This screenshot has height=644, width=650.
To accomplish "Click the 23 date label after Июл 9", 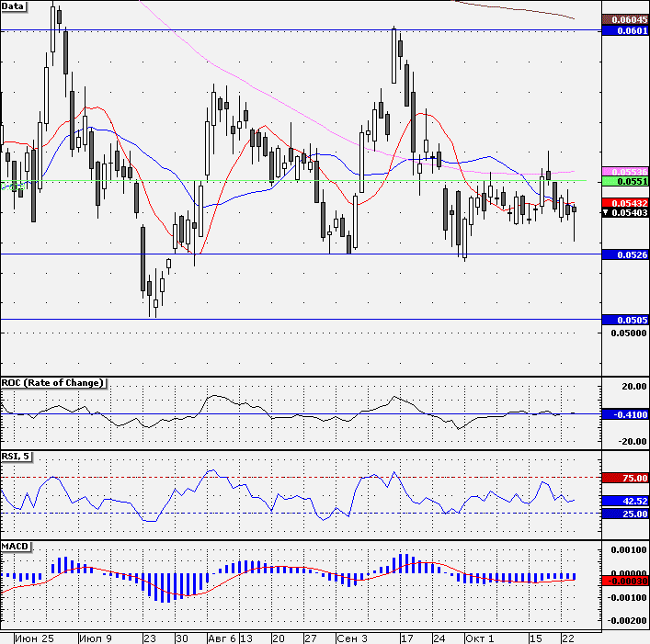I will 150,638.
